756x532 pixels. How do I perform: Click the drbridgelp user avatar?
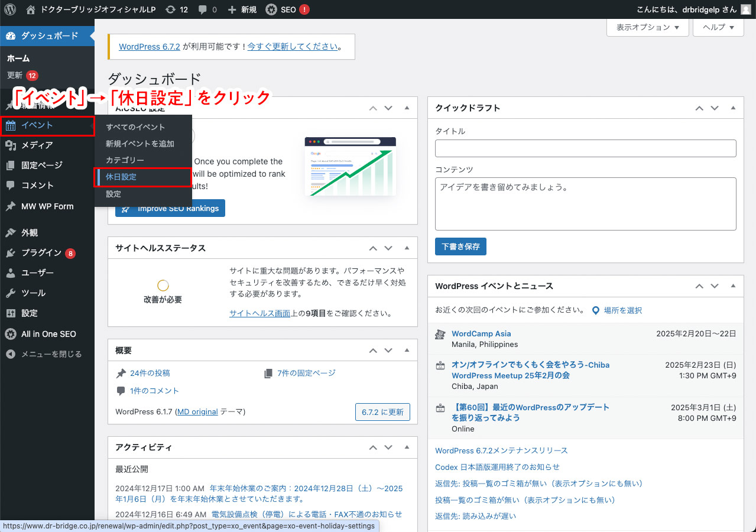click(x=746, y=9)
